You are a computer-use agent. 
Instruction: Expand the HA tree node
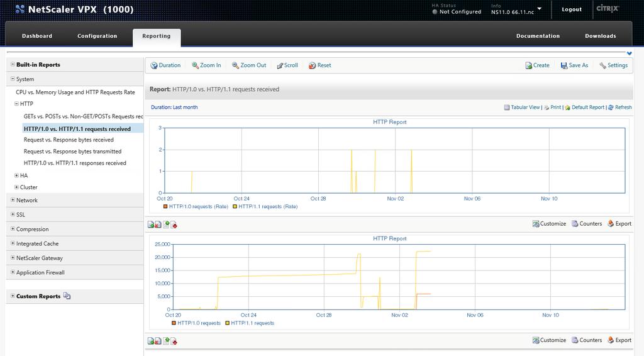point(17,175)
